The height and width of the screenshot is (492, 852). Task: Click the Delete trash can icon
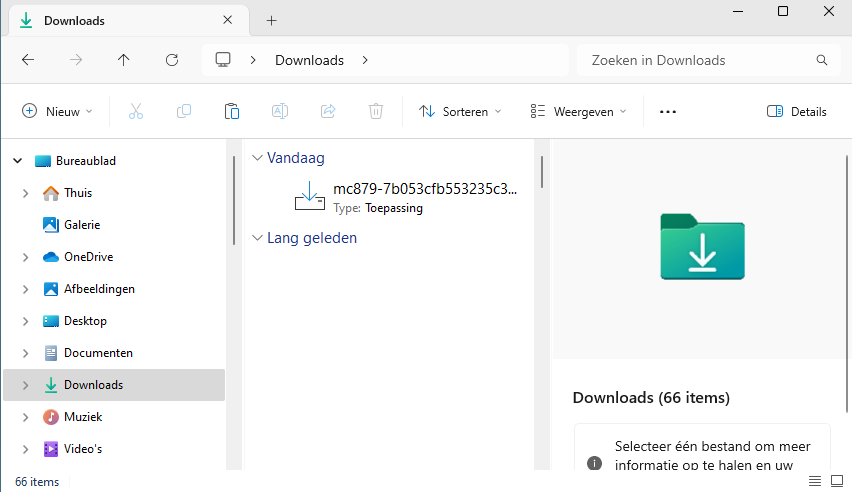point(376,112)
